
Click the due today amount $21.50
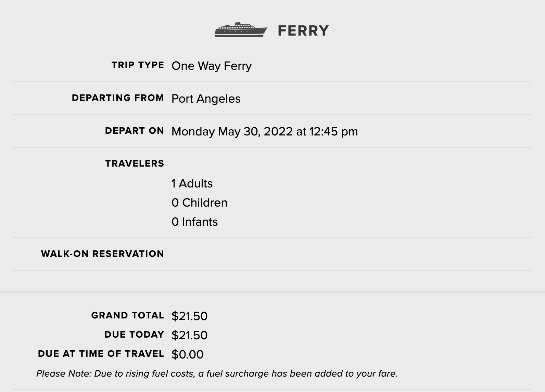pos(189,335)
